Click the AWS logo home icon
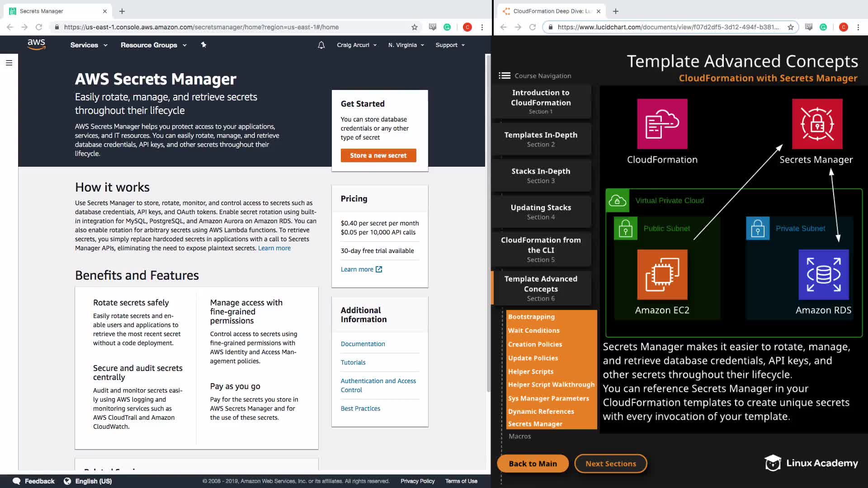 36,44
